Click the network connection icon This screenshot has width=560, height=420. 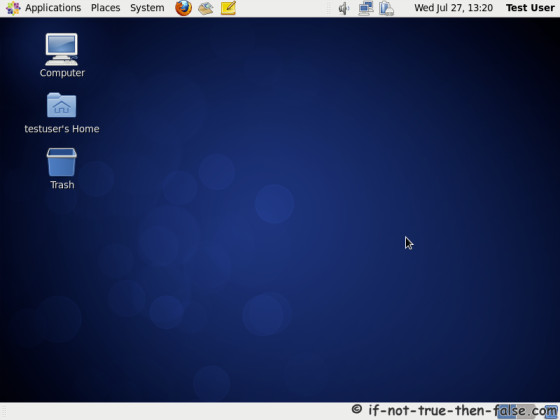coord(366,8)
